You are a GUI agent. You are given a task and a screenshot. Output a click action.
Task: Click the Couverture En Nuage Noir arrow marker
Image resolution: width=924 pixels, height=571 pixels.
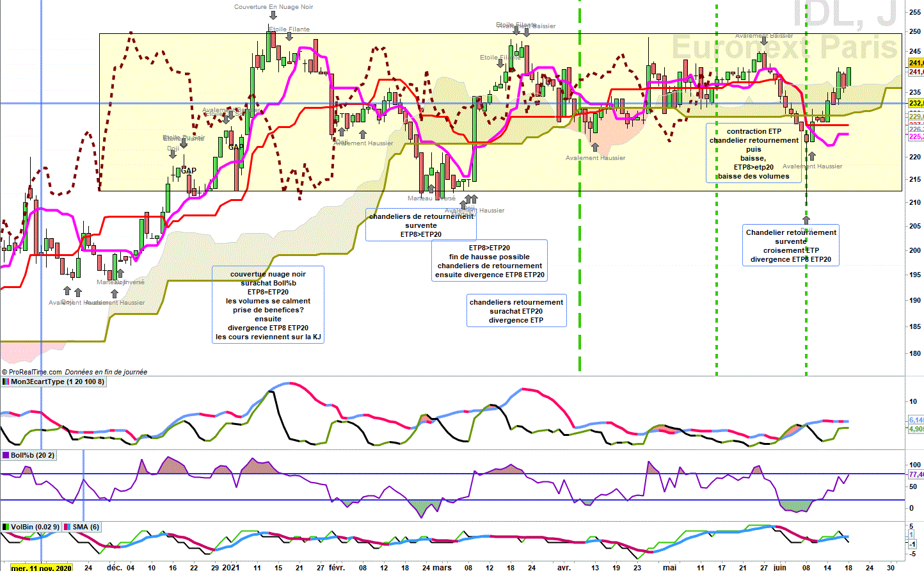coord(273,17)
